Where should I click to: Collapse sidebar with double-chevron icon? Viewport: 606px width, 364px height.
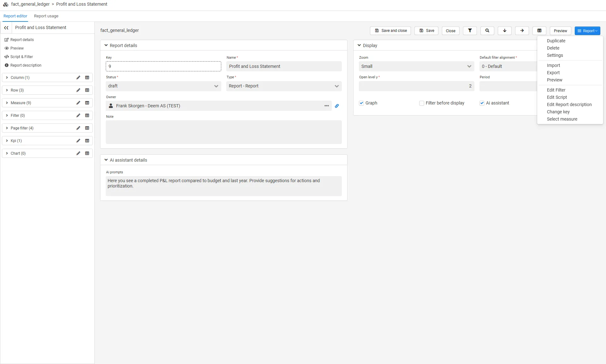(x=6, y=28)
